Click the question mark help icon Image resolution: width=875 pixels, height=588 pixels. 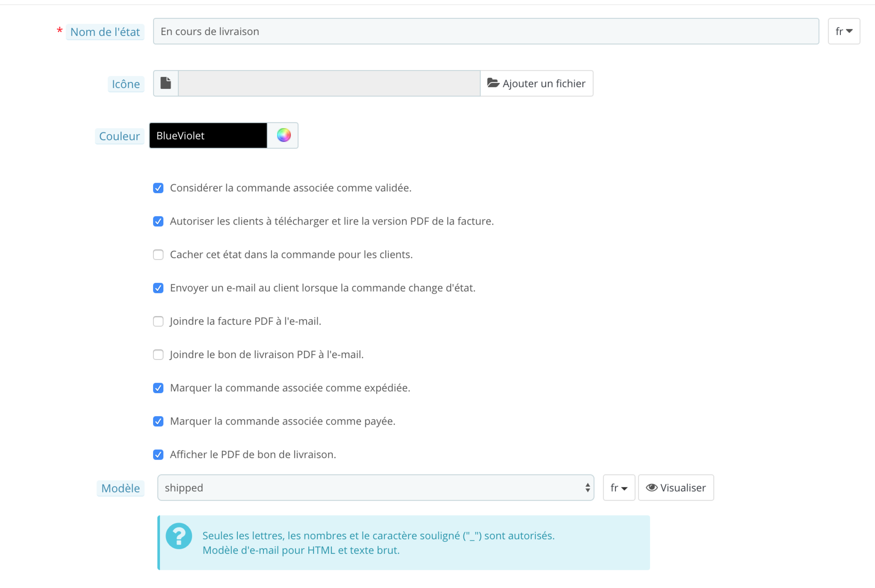coord(179,536)
